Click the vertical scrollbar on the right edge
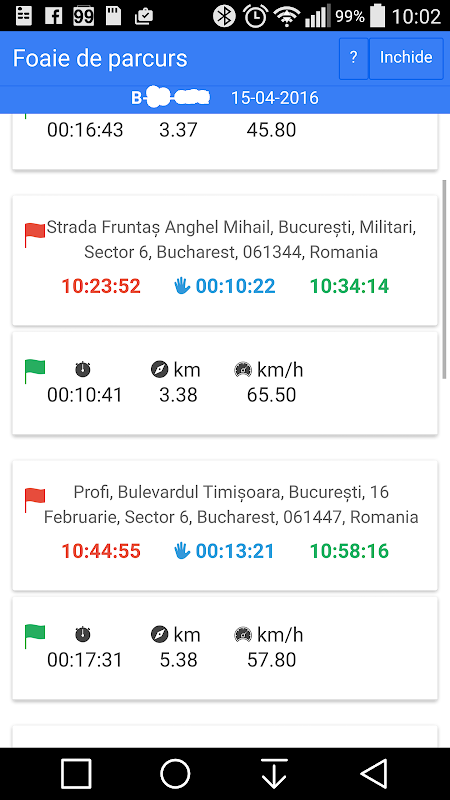 (444, 279)
